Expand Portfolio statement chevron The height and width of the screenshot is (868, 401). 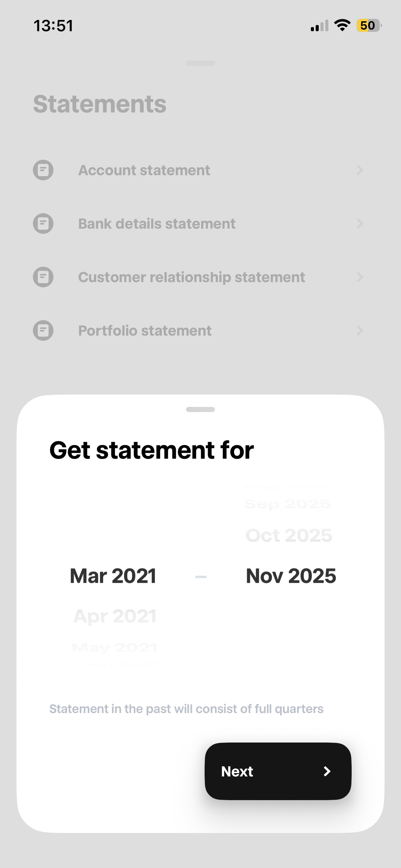(360, 330)
